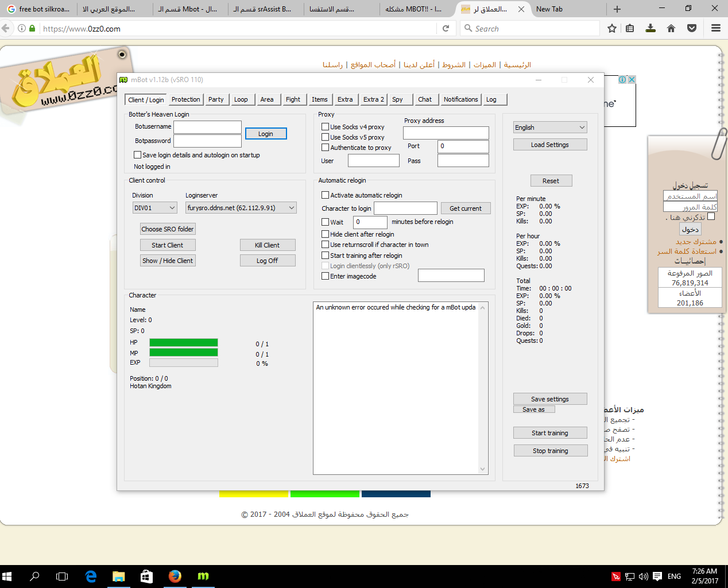Check Use Socks v5 proxy

point(326,137)
